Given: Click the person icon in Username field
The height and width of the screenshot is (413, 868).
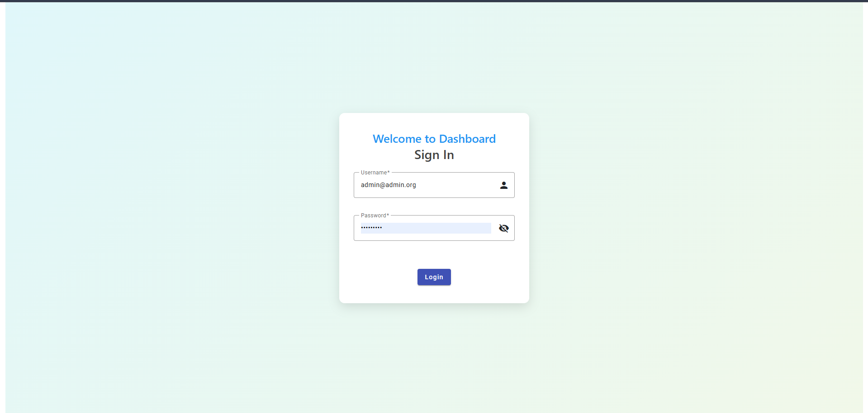Looking at the screenshot, I should click(503, 185).
